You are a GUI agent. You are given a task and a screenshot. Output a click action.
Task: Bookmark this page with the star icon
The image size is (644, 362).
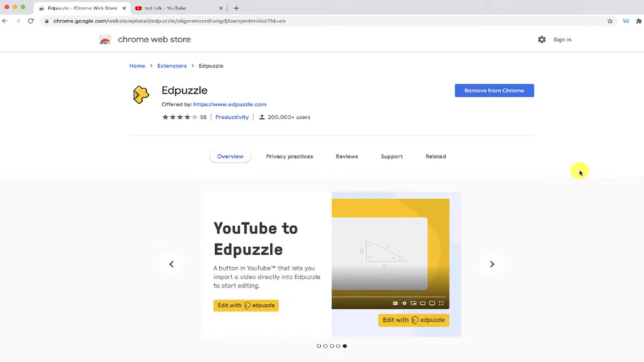click(610, 21)
